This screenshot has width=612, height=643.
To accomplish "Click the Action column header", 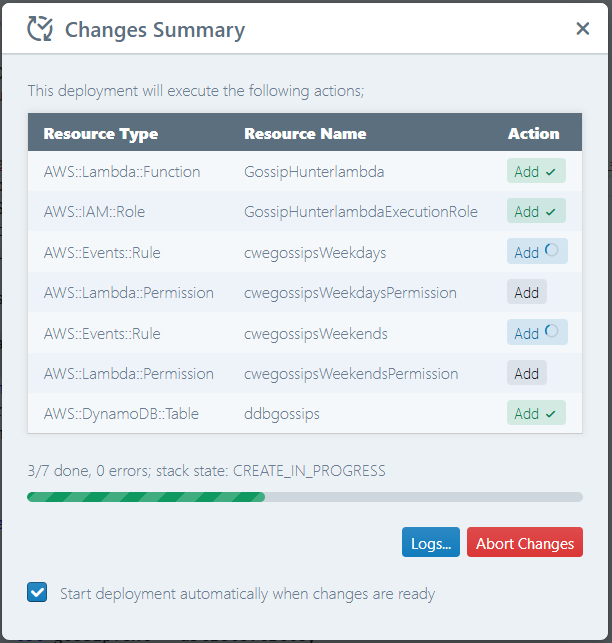I will coord(534,133).
